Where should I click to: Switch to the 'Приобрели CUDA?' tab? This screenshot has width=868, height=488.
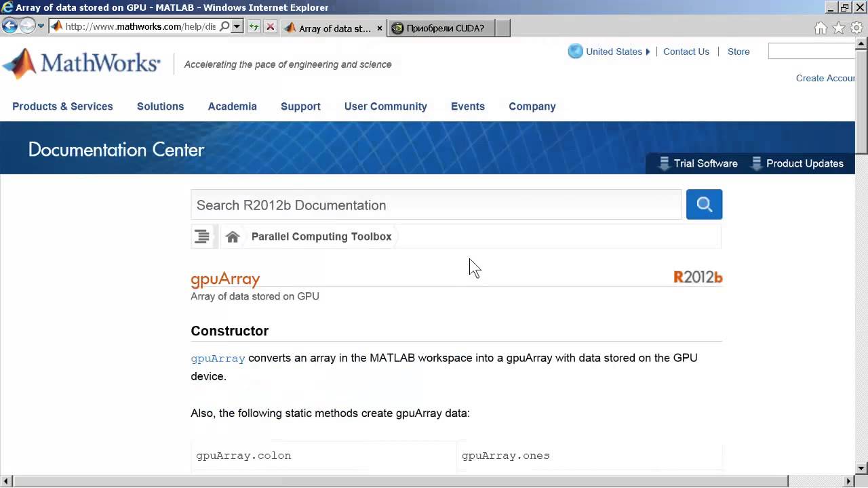pos(441,28)
